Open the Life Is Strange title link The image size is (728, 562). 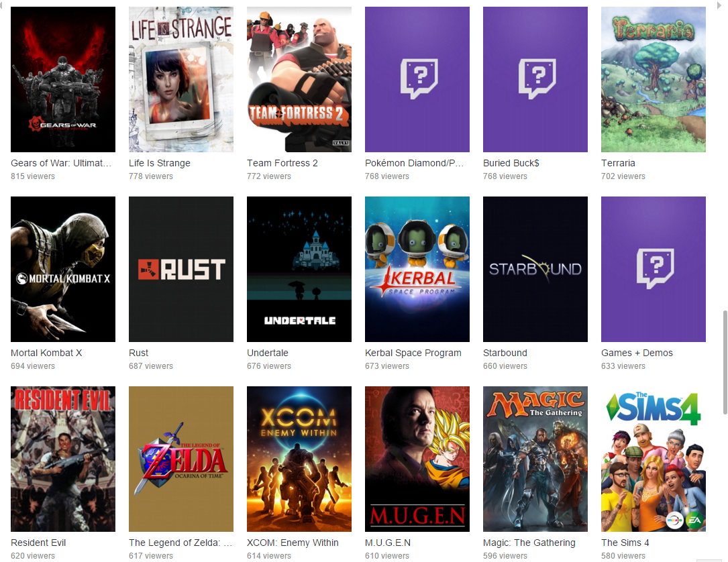pyautogui.click(x=160, y=163)
